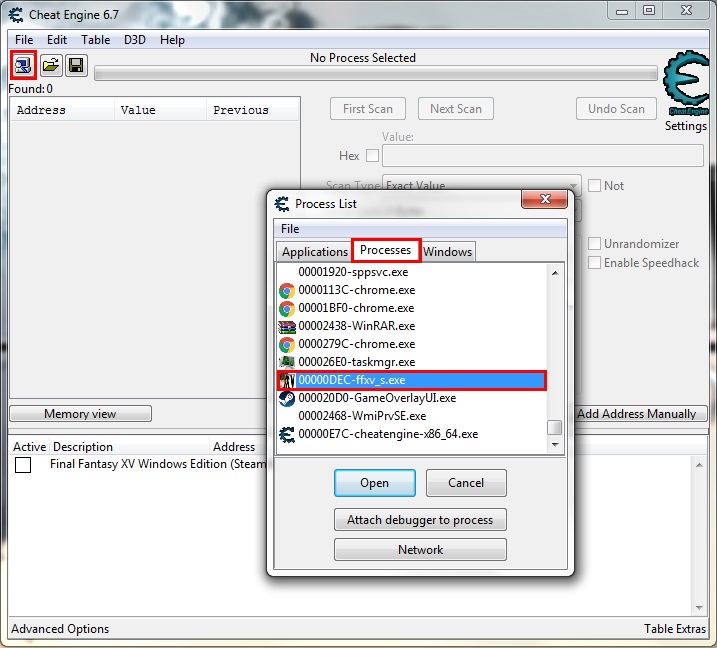
Task: Toggle the Hex checkbox
Action: tap(373, 156)
